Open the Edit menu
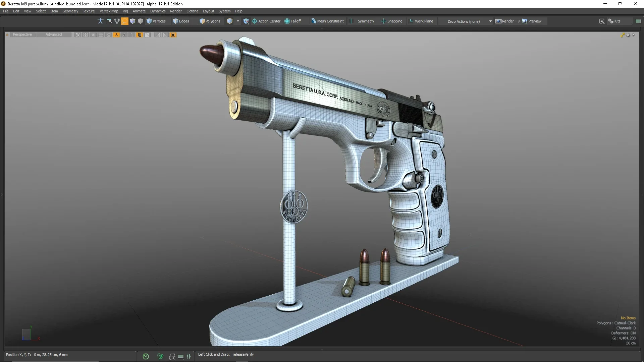The height and width of the screenshot is (362, 644). [16, 11]
